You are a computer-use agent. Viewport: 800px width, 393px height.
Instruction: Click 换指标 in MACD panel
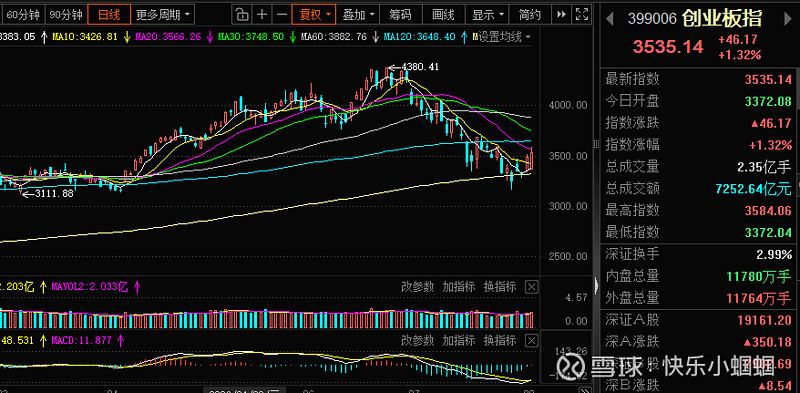click(499, 340)
